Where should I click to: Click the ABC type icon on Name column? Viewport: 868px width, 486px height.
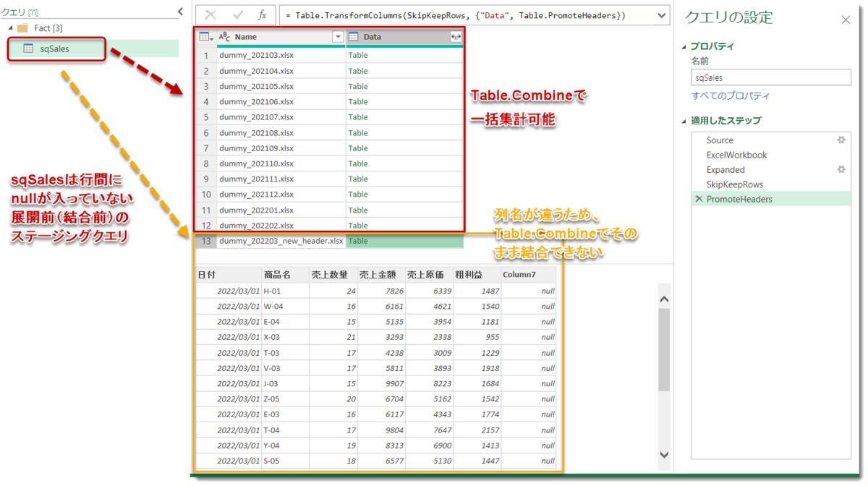click(224, 37)
